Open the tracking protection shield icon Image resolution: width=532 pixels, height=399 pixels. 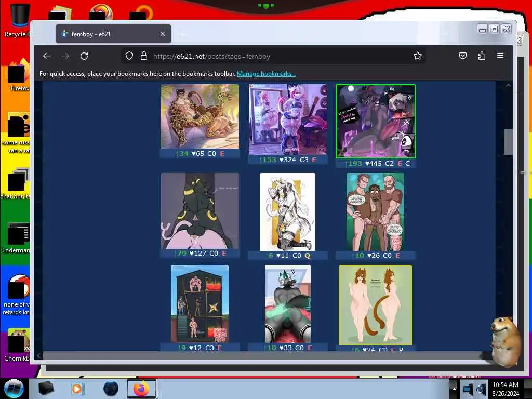pyautogui.click(x=129, y=56)
